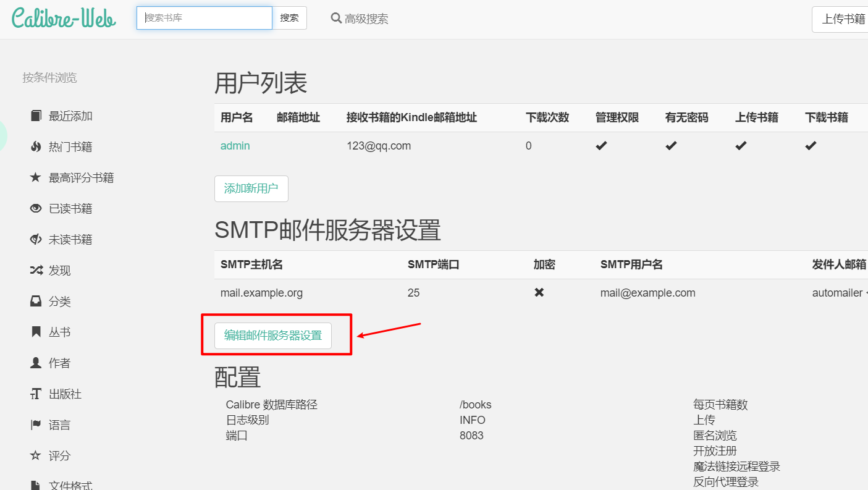Click the 搜索 button
Image resolution: width=868 pixels, height=490 pixels.
[290, 18]
